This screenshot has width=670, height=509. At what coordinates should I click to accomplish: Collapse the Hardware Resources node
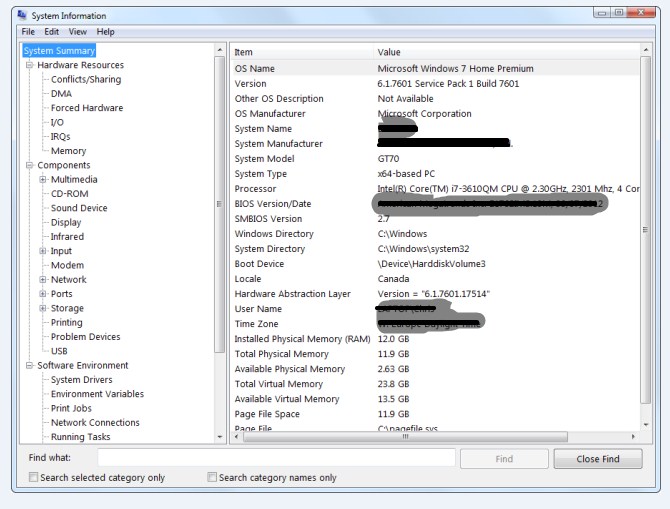click(29, 65)
